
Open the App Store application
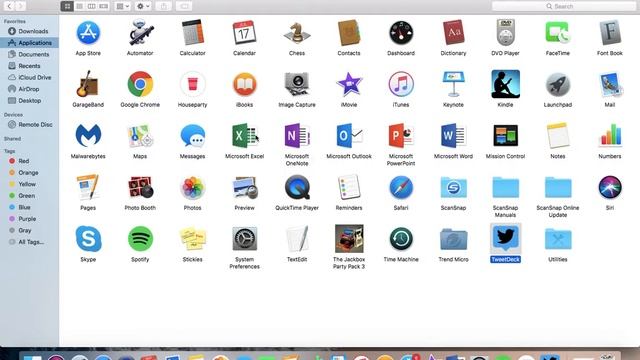pos(88,33)
